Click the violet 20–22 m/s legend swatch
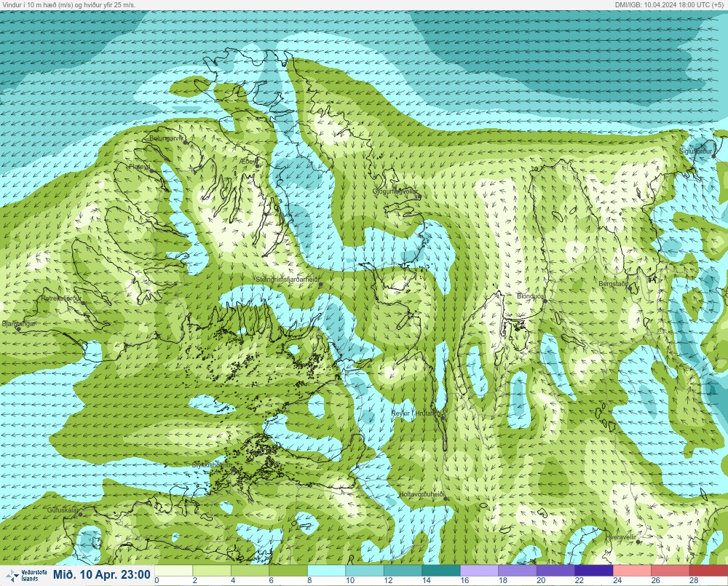Screen dimensions: 728x586 coord(555,570)
